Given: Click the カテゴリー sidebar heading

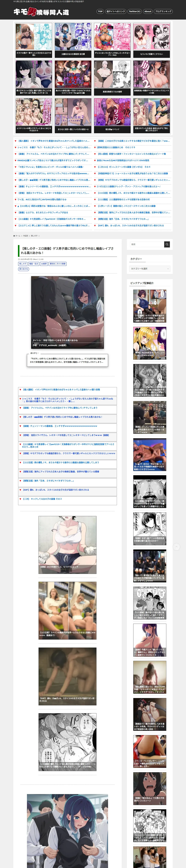Looking at the screenshot, I should click(136, 259).
